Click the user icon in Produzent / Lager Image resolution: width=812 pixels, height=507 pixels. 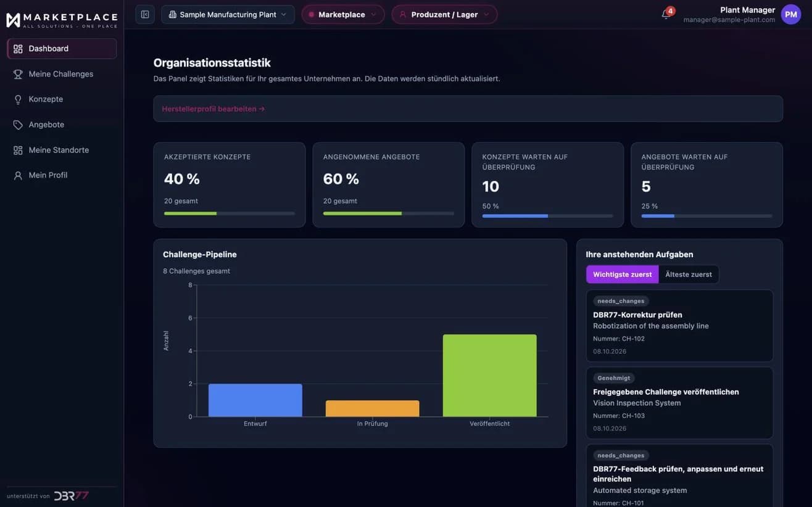click(403, 14)
